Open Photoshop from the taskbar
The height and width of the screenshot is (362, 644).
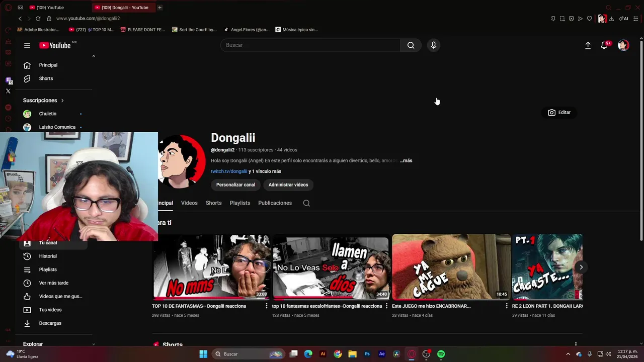pos(367,354)
